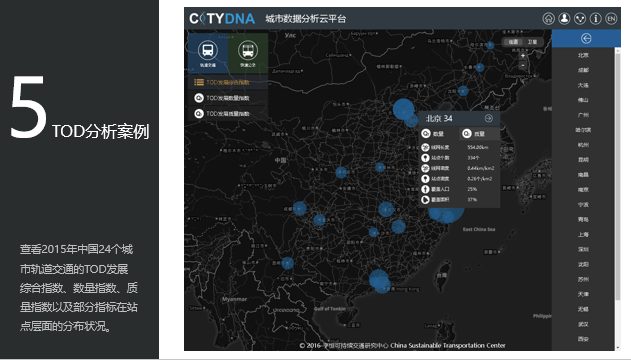Open Beijing details via popup arrow icon
The width and height of the screenshot is (631, 360).
coord(489,118)
